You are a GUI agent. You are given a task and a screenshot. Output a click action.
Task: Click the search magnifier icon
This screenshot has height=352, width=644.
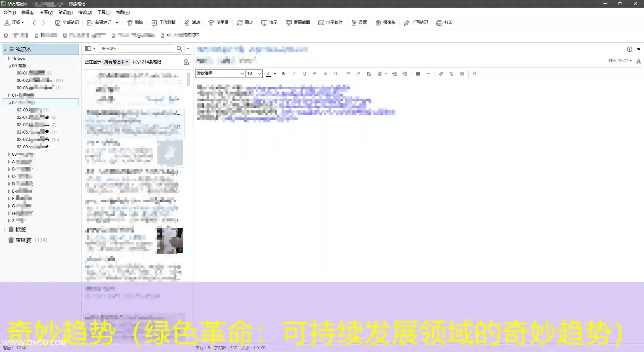coord(179,48)
